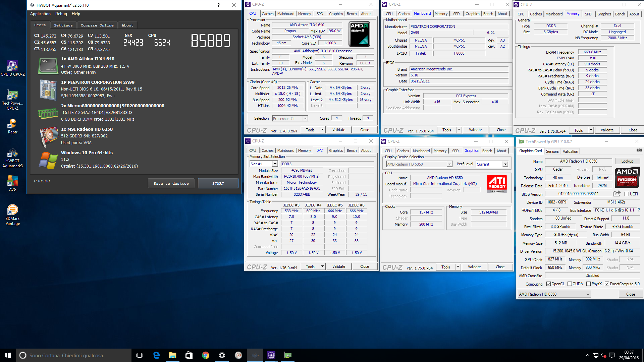
Task: Open HWBOT Aquamark3 desktop shortcut
Action: pos(13,158)
